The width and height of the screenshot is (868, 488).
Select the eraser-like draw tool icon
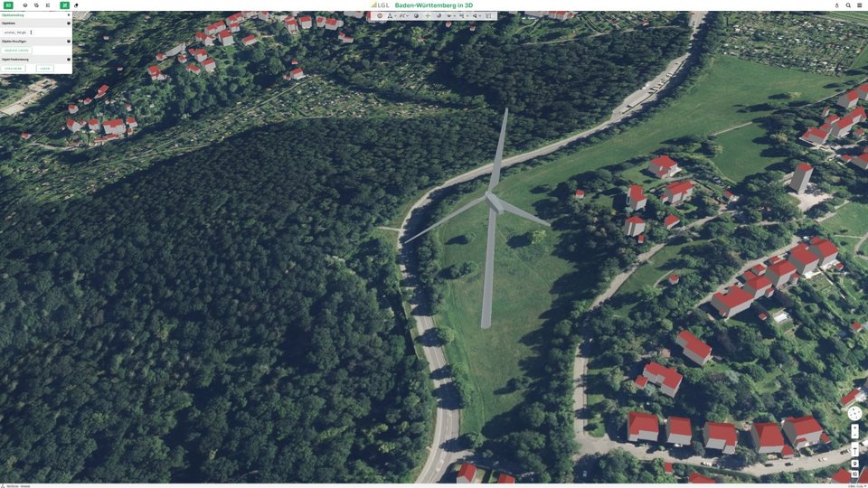click(x=76, y=5)
